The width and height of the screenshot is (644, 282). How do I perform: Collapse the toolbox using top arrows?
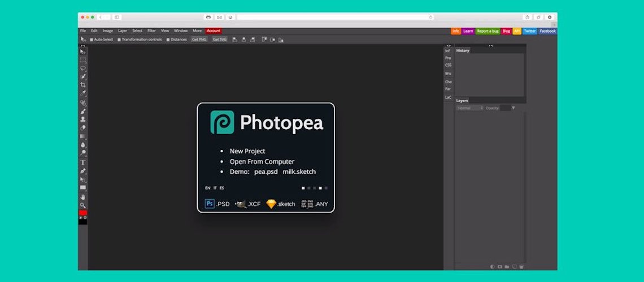83,46
